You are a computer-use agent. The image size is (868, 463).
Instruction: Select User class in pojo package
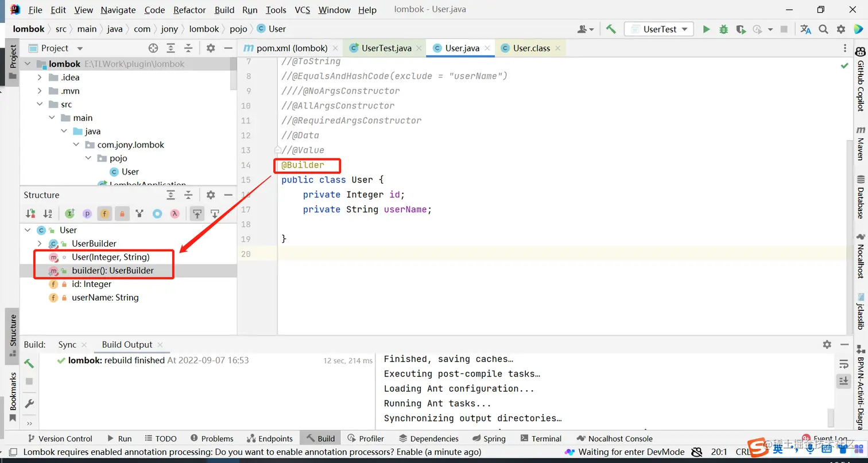click(x=130, y=172)
